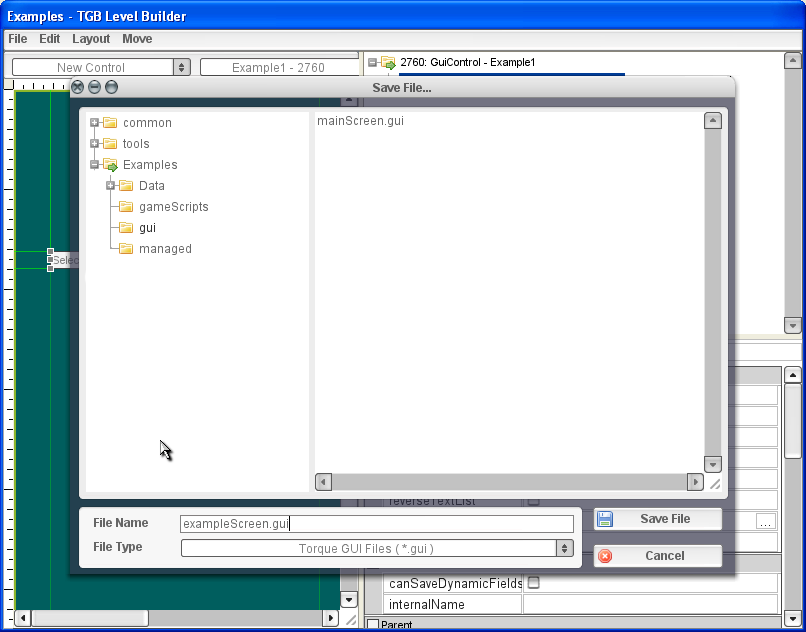Click file list scroll left arrow

[323, 482]
